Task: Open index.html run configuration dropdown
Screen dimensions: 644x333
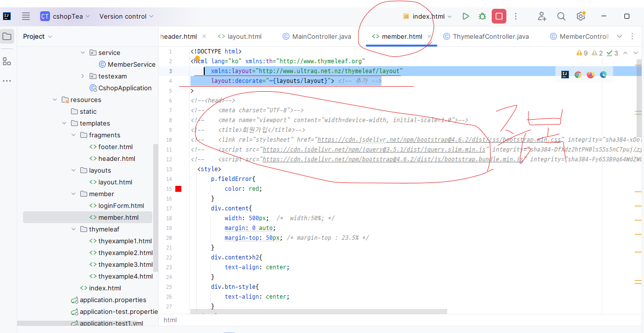Action: 427,16
